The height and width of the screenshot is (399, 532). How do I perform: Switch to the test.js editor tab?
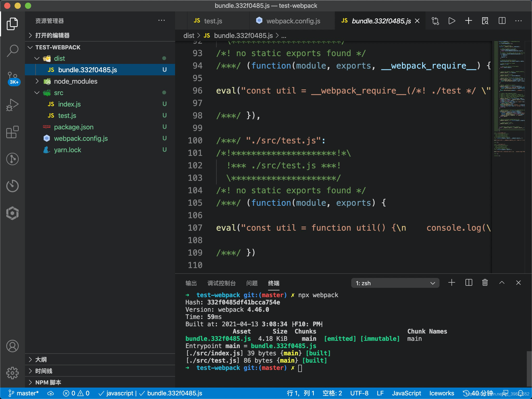218,21
